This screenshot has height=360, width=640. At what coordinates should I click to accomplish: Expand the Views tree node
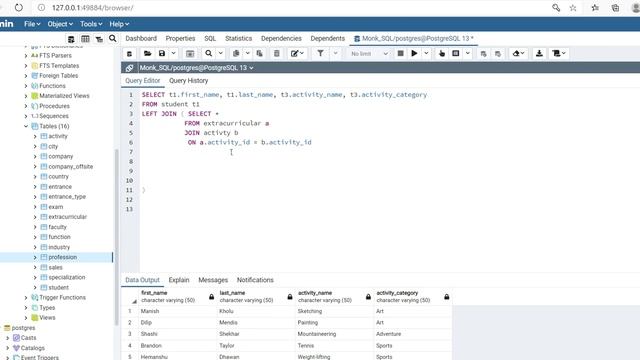pos(26,318)
